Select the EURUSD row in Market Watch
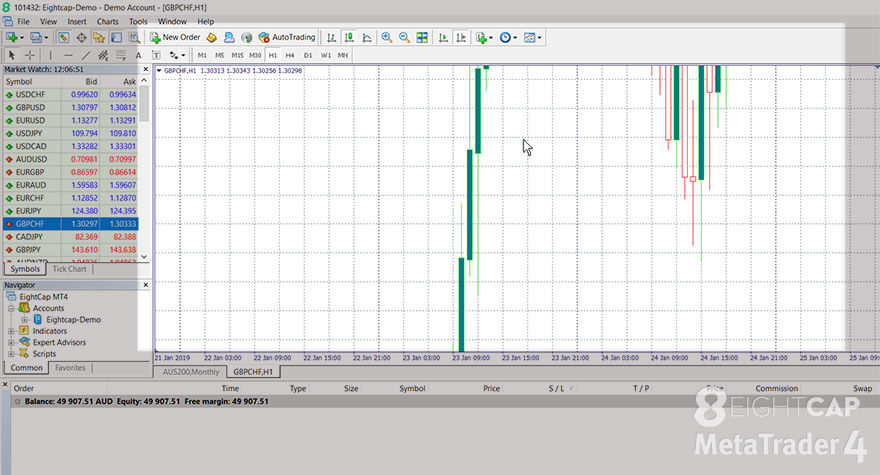The height and width of the screenshot is (475, 880). 71,120
